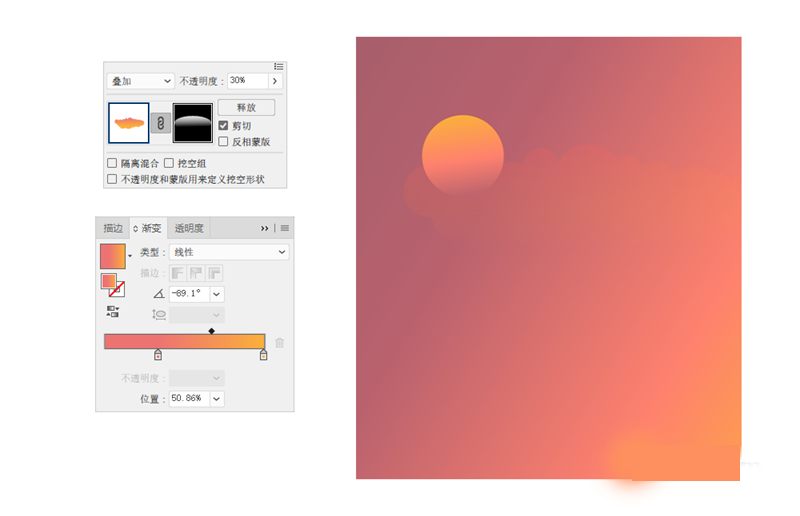Click the delete stop trash icon
Image resolution: width=800 pixels, height=516 pixels.
(x=280, y=342)
